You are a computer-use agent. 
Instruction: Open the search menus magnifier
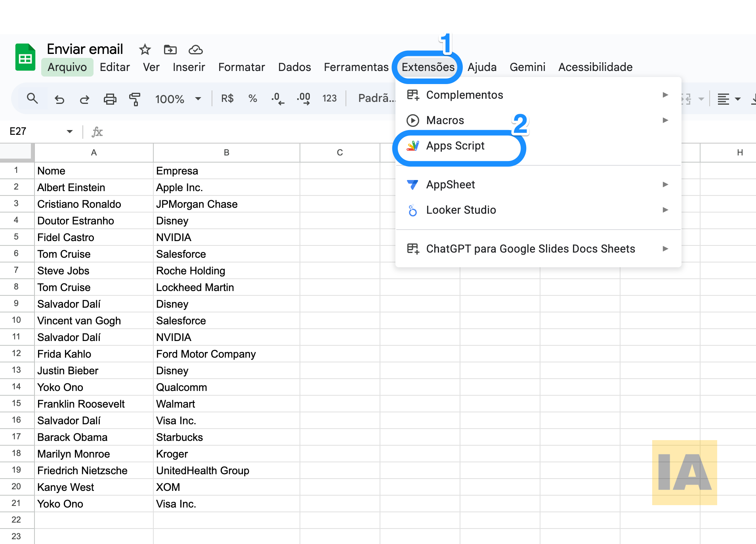(x=32, y=98)
